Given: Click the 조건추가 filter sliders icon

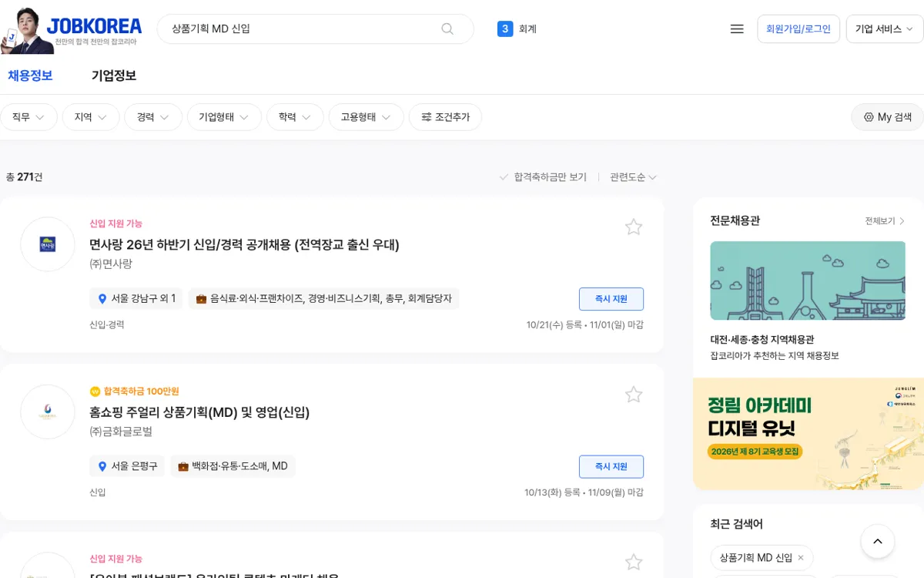Looking at the screenshot, I should click(427, 117).
